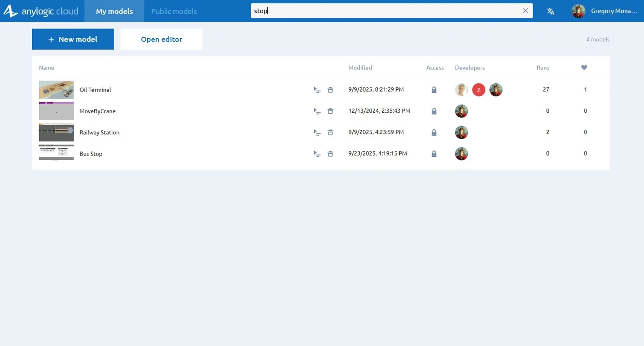Click the heart likes column header icon

pyautogui.click(x=584, y=68)
